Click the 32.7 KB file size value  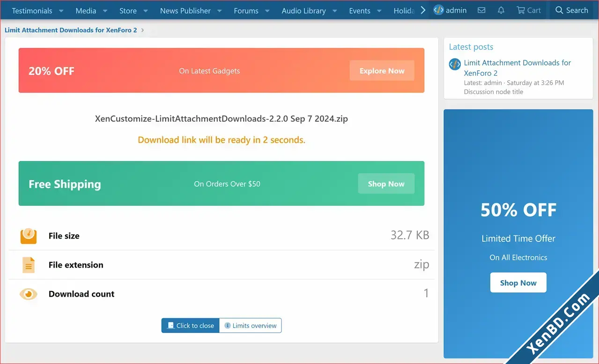tap(410, 235)
